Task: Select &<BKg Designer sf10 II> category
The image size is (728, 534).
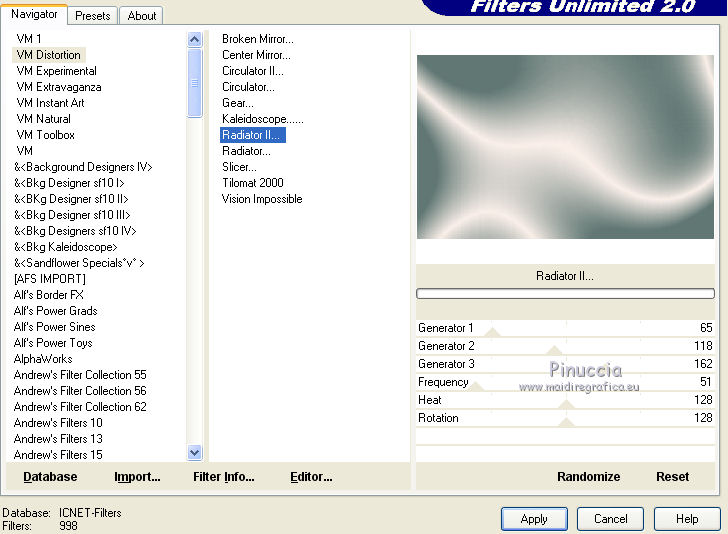Action: [71, 199]
